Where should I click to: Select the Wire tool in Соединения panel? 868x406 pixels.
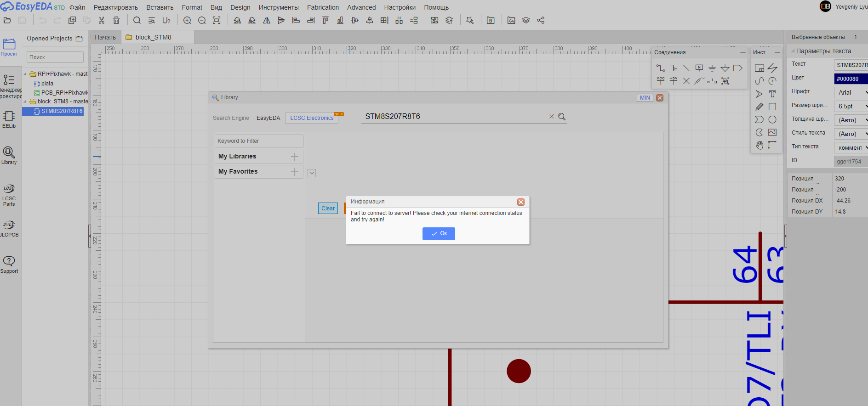click(660, 68)
